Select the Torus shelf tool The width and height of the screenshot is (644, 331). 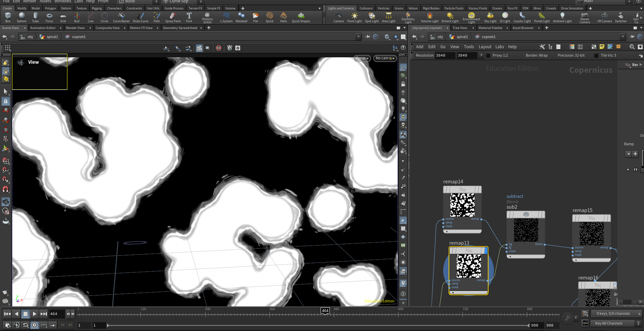(49, 18)
